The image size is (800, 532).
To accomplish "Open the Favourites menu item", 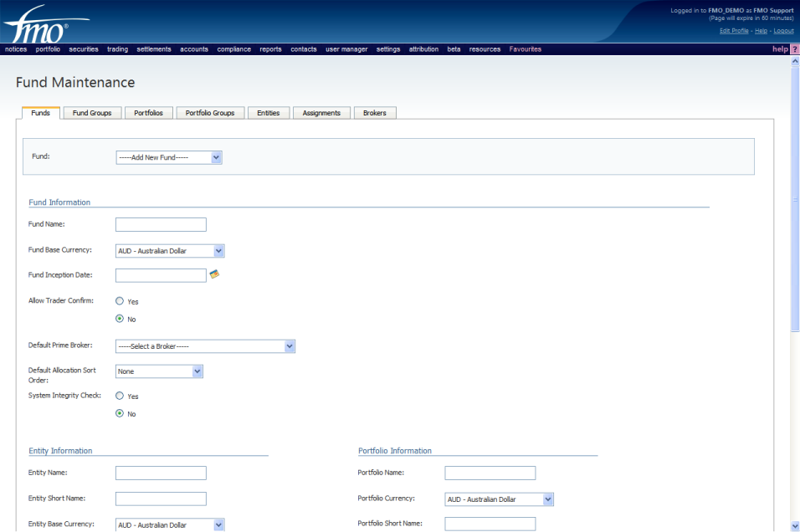I will coord(525,49).
